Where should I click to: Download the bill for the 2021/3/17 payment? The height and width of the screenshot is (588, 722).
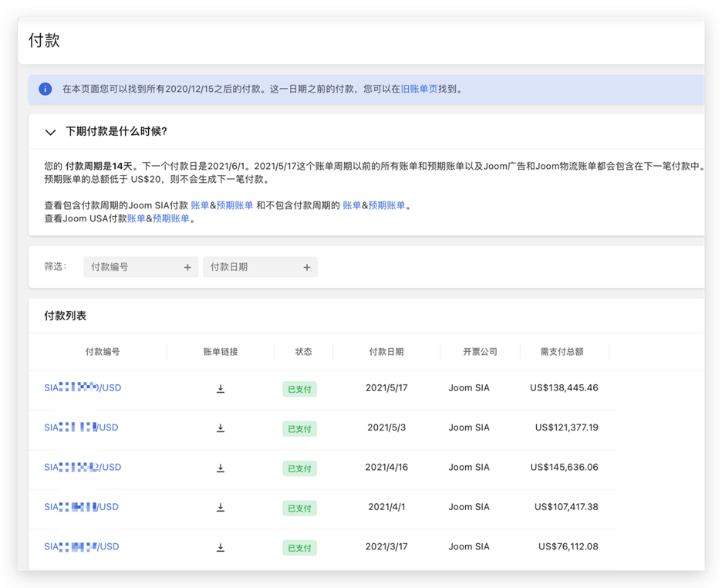[x=220, y=547]
